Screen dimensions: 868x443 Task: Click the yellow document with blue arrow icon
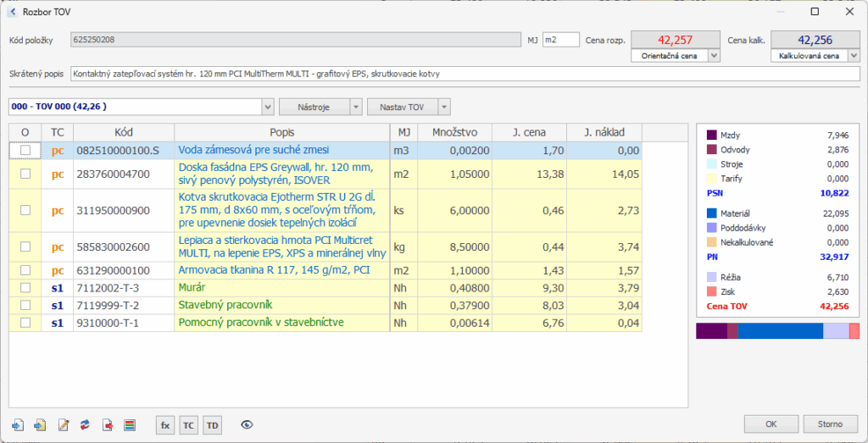pos(40,424)
